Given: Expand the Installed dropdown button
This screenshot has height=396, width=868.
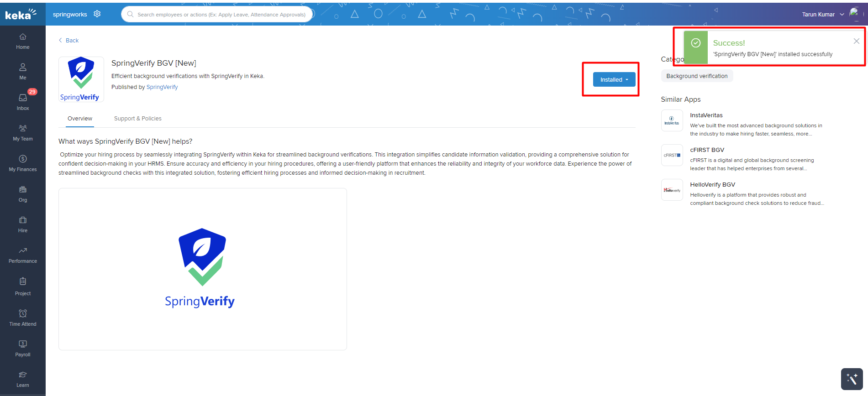Looking at the screenshot, I should 614,79.
